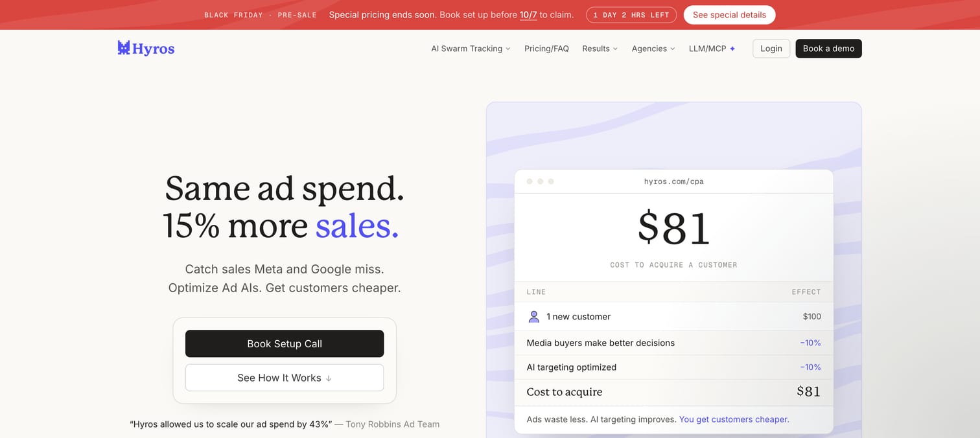Image resolution: width=980 pixels, height=438 pixels.
Task: Click the Same ad spend headline
Action: [x=285, y=189]
